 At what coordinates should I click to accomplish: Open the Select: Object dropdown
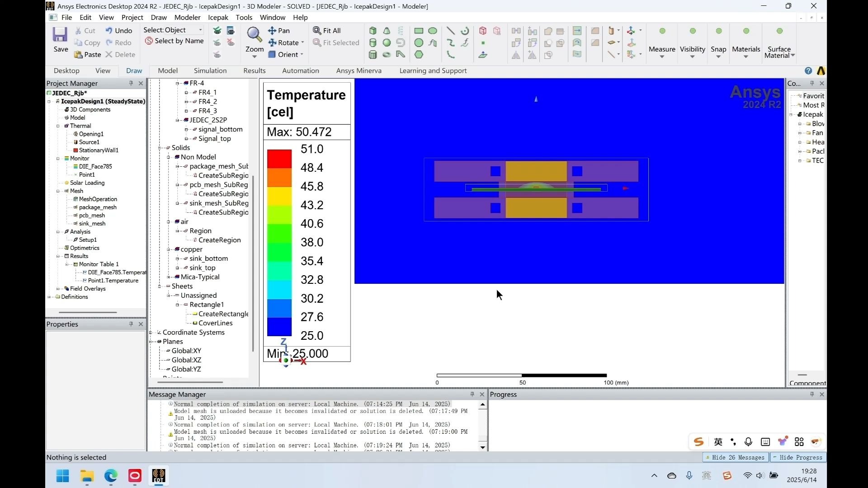(x=173, y=30)
